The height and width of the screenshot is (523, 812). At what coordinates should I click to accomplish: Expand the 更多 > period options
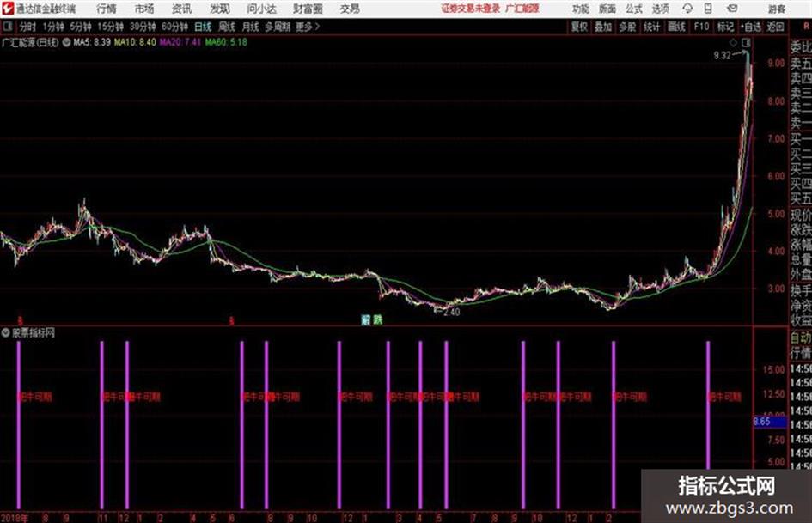(x=308, y=27)
